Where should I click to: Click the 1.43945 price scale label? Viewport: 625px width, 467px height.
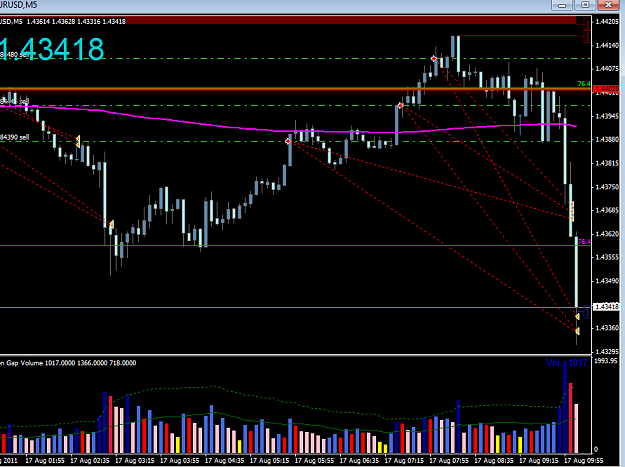click(x=607, y=116)
